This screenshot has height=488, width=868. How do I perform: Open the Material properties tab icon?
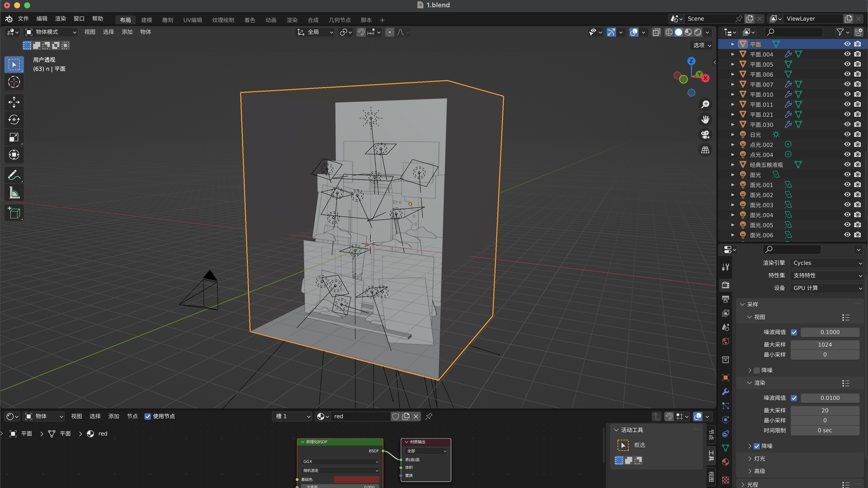(726, 462)
